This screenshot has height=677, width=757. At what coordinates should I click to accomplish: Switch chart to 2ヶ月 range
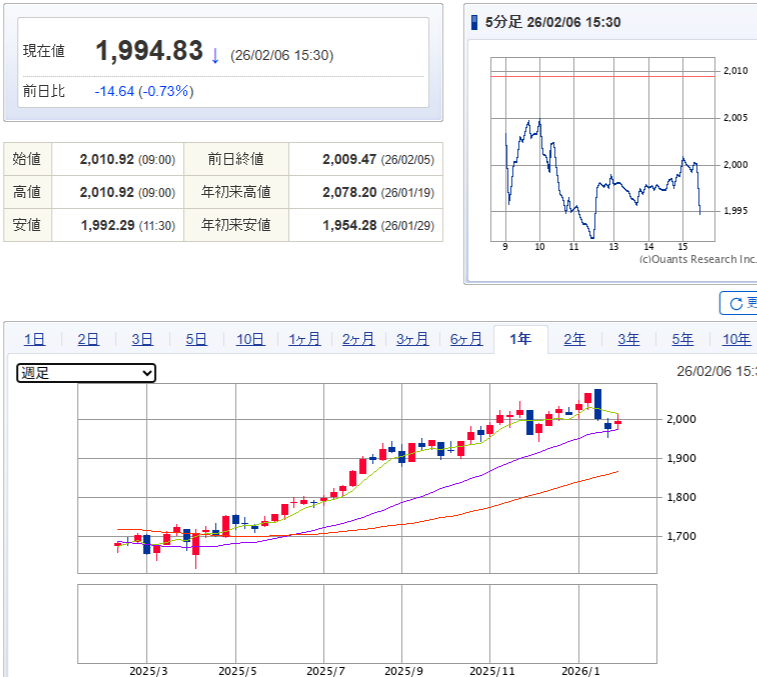point(358,339)
